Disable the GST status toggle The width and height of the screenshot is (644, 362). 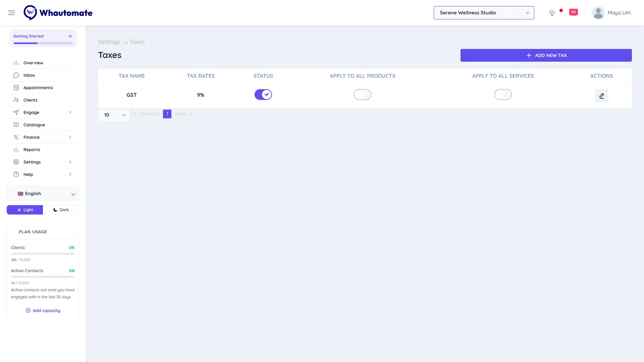(x=263, y=95)
